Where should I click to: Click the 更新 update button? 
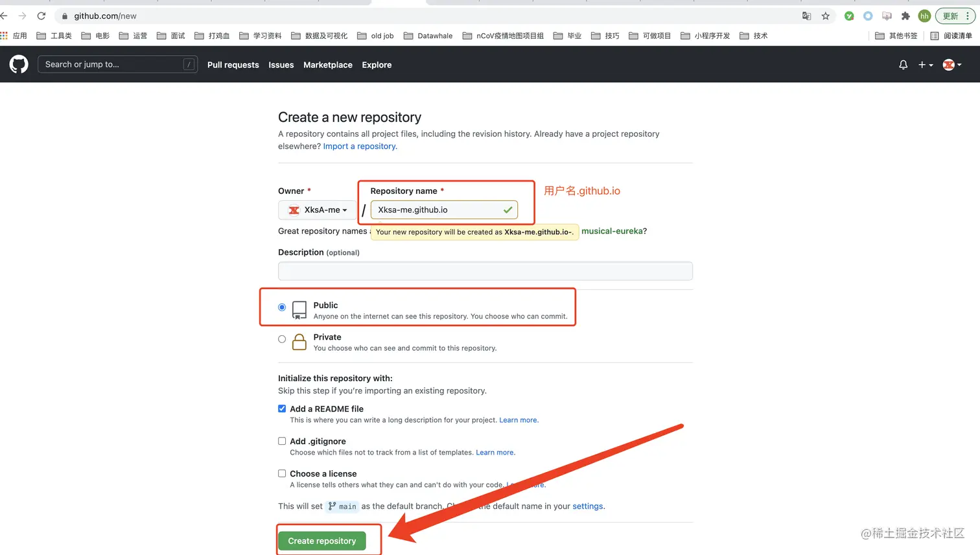[950, 16]
